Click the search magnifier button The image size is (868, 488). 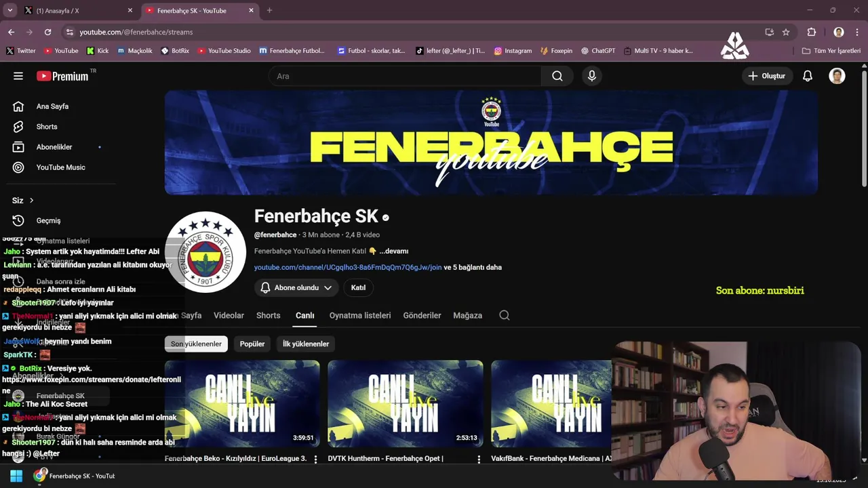click(x=557, y=76)
